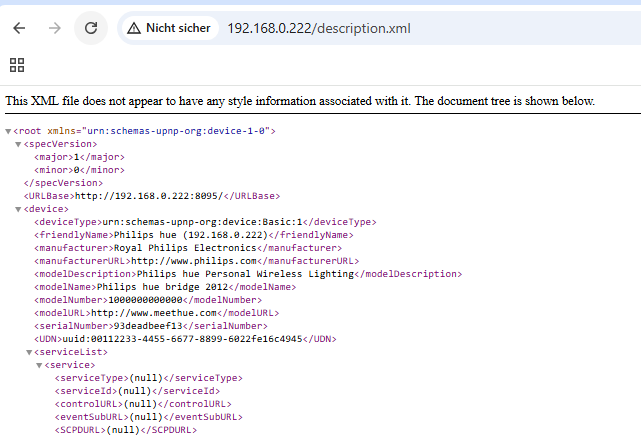
Task: Click the serviceId (null) line
Action: (x=137, y=391)
